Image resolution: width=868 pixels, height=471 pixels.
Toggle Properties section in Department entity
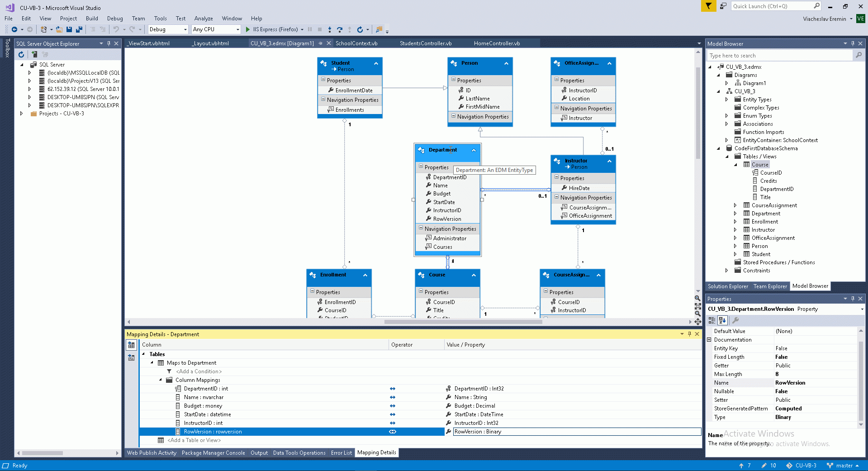(x=421, y=167)
